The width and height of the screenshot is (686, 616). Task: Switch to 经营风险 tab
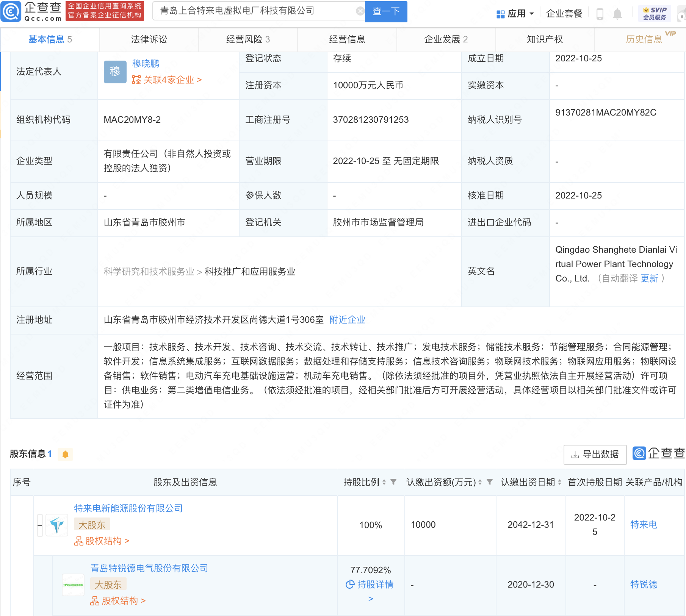pyautogui.click(x=248, y=39)
